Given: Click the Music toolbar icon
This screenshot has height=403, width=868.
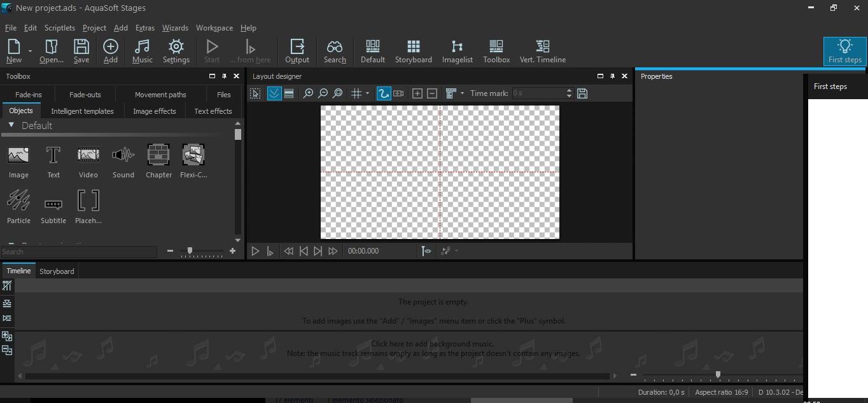Looking at the screenshot, I should [142, 51].
